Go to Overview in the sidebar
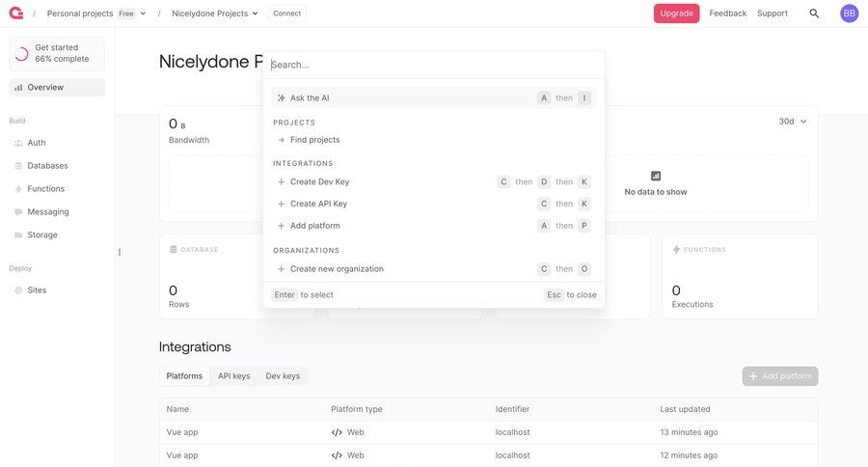The image size is (868, 467). (x=57, y=88)
